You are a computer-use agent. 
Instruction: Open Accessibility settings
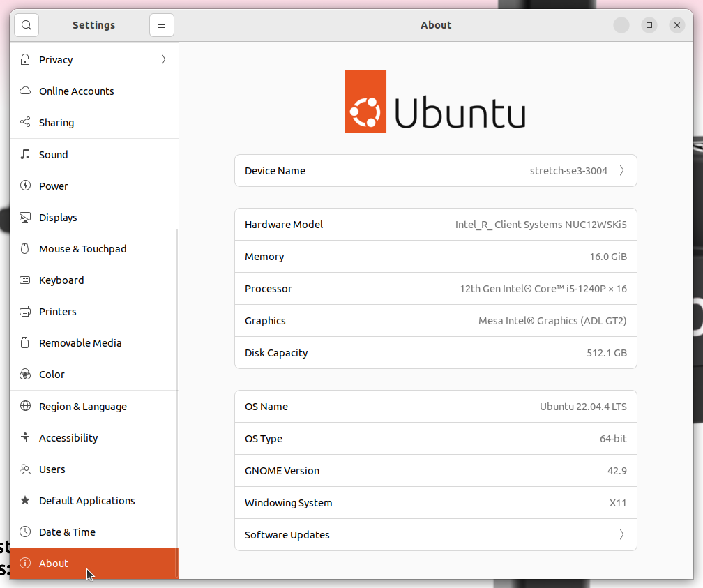point(94,438)
